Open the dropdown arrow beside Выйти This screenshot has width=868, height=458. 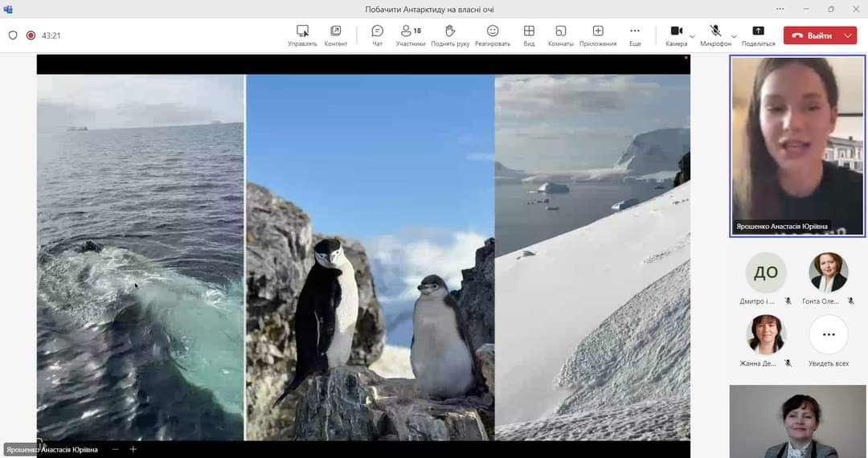[848, 35]
